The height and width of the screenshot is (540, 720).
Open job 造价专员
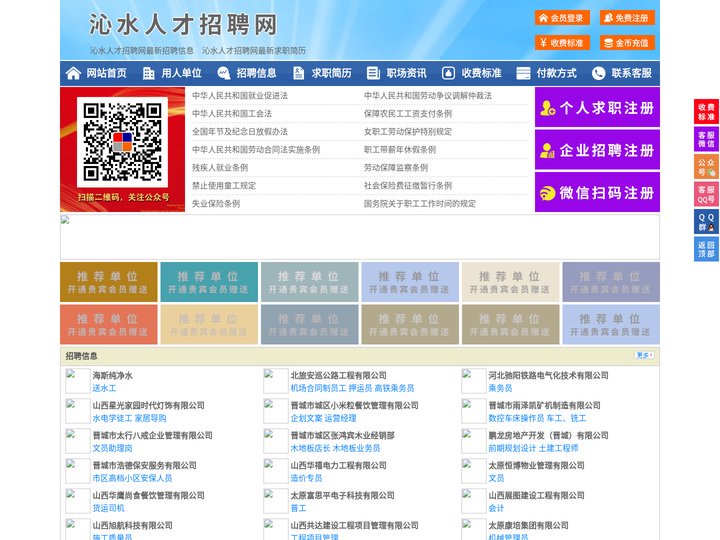pos(306,478)
